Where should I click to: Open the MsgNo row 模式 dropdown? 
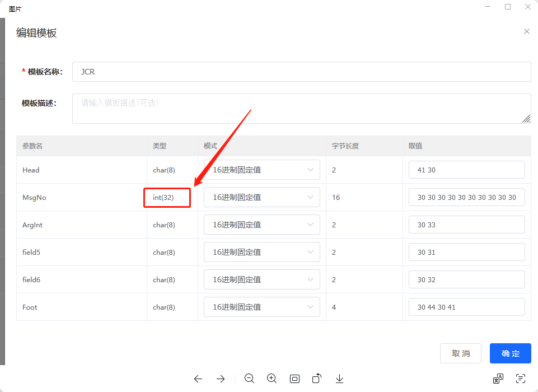261,197
